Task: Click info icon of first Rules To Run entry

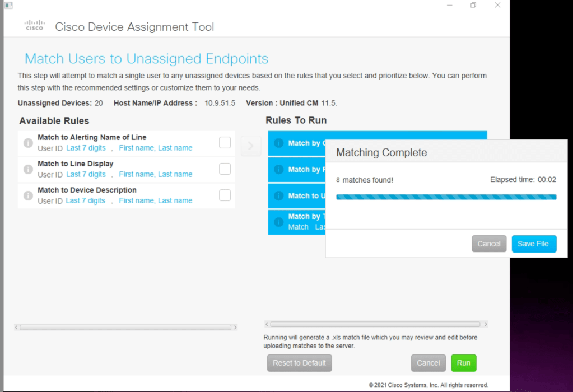Action: 278,143
